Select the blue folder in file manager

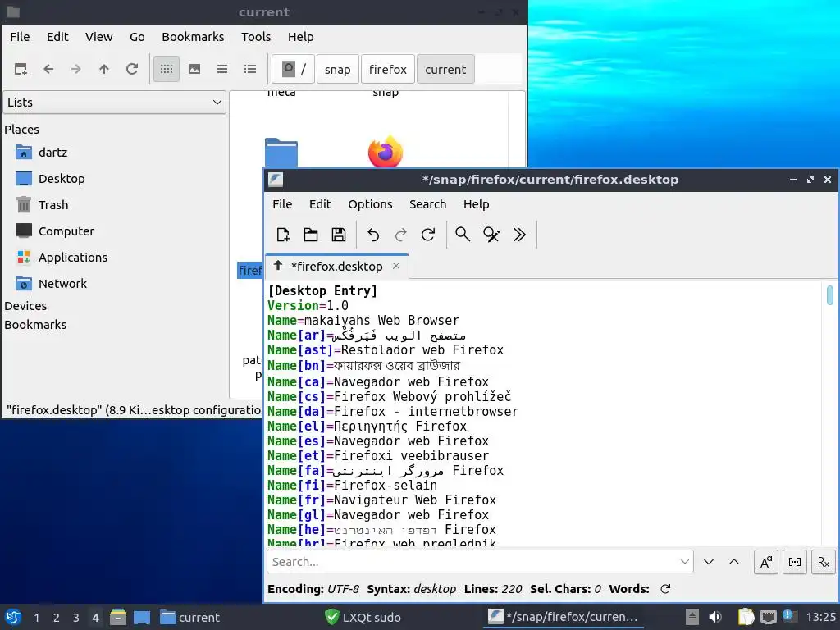click(281, 153)
